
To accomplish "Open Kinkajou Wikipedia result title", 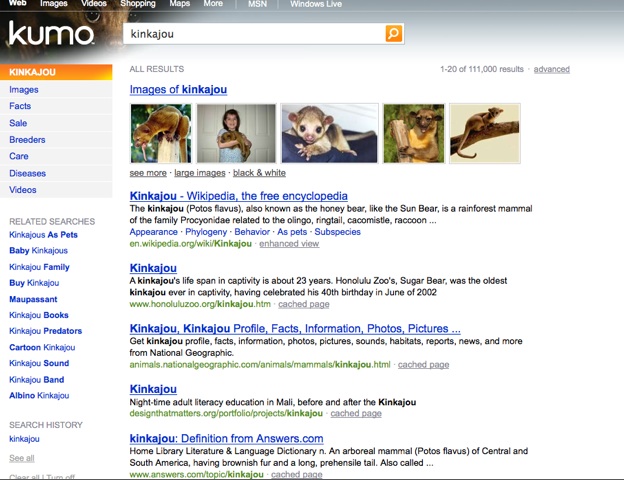I will pos(239,196).
